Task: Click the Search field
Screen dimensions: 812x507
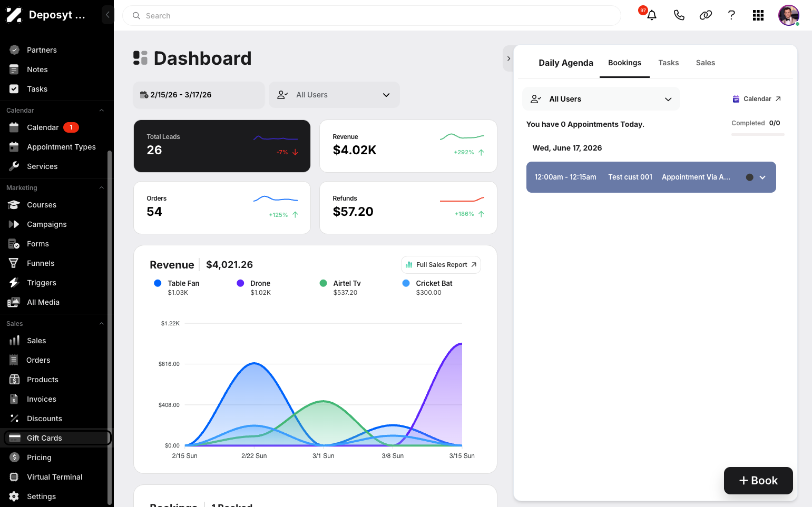Action: (x=371, y=16)
